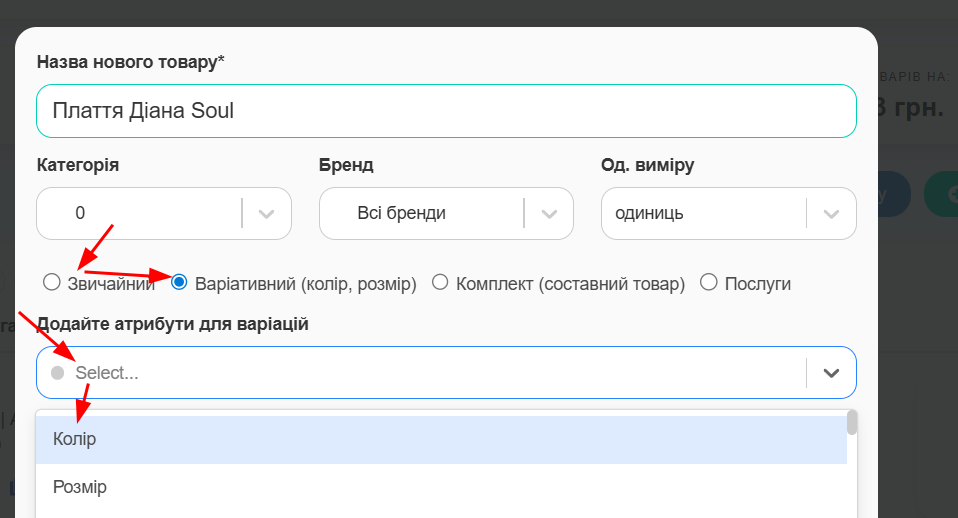Click gray dot inside the Select field
This screenshot has width=958, height=518.
point(57,373)
